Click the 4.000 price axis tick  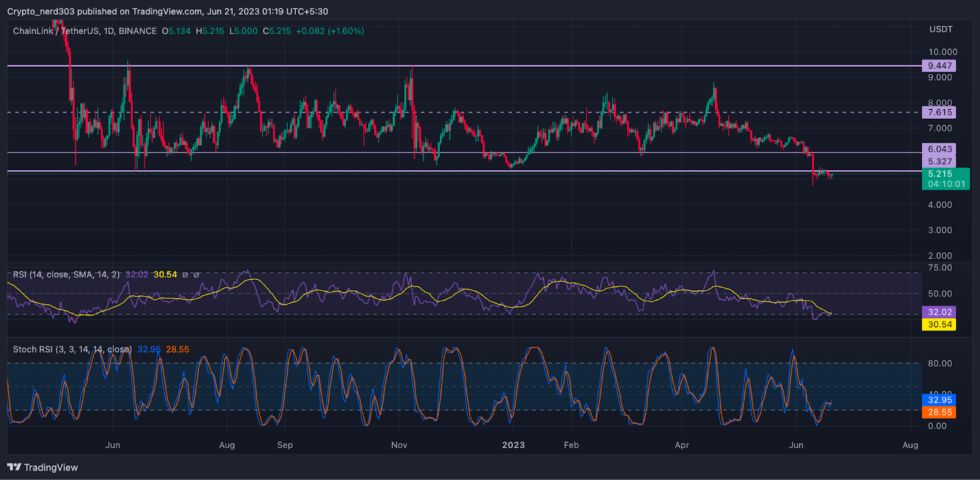(940, 204)
